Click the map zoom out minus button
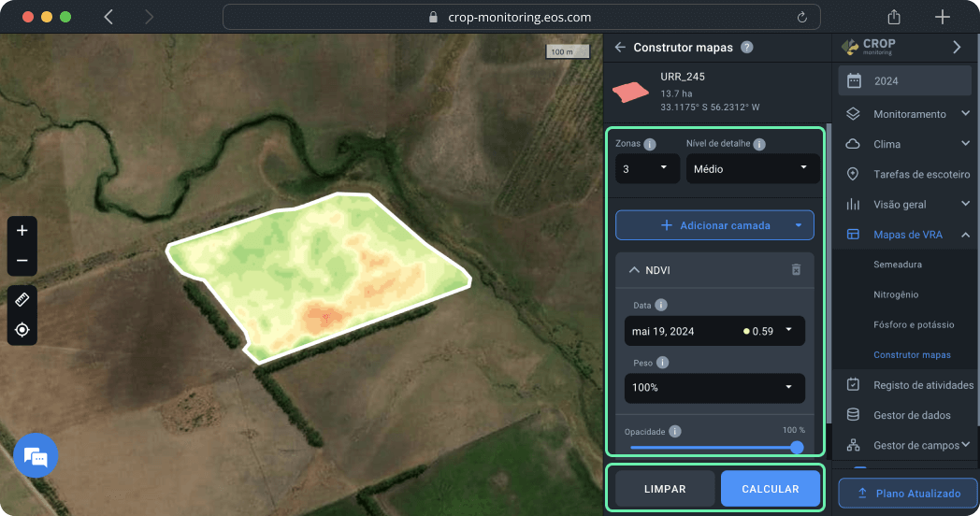Image resolution: width=980 pixels, height=516 pixels. (22, 261)
